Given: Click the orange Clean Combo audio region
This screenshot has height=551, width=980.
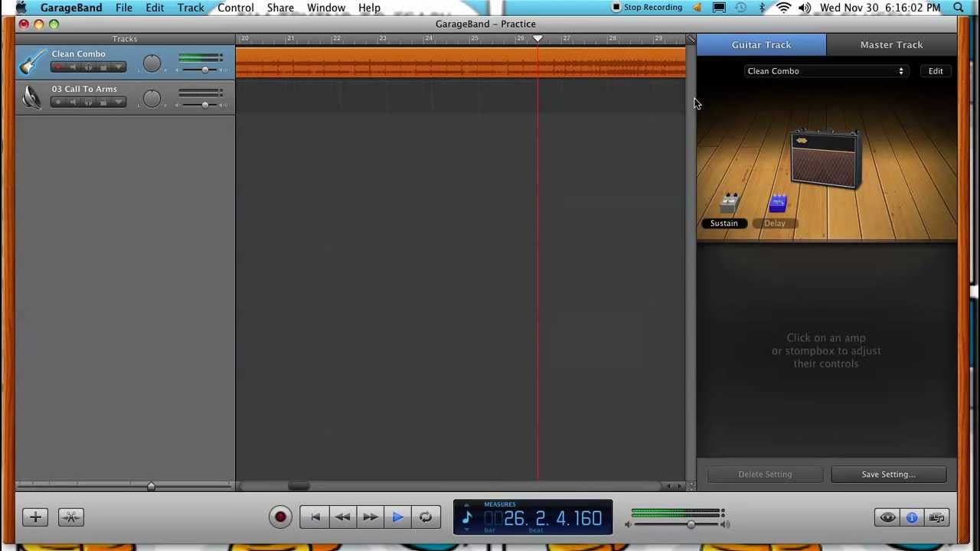Looking at the screenshot, I should [x=460, y=63].
